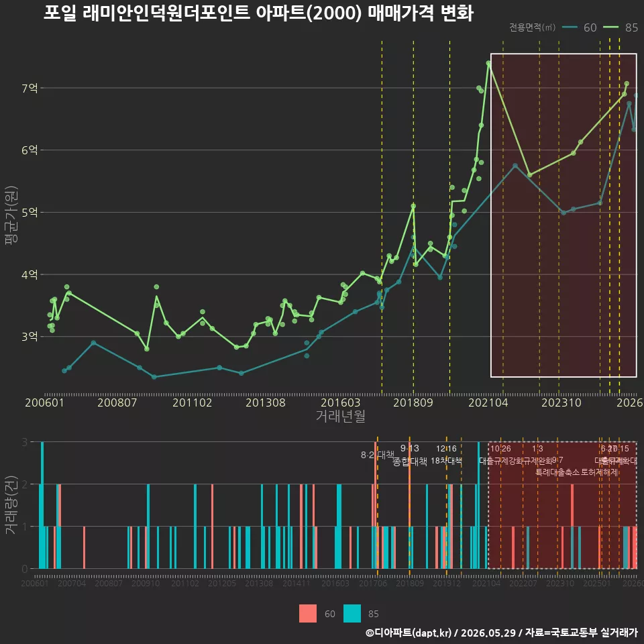The height and width of the screenshot is (644, 644).
Task: Click the 8·2 대책 policy annotation
Action: (x=378, y=455)
